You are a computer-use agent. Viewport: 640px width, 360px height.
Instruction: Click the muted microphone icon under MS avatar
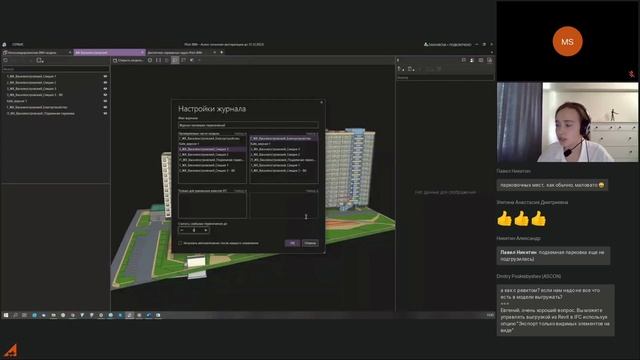(631, 74)
